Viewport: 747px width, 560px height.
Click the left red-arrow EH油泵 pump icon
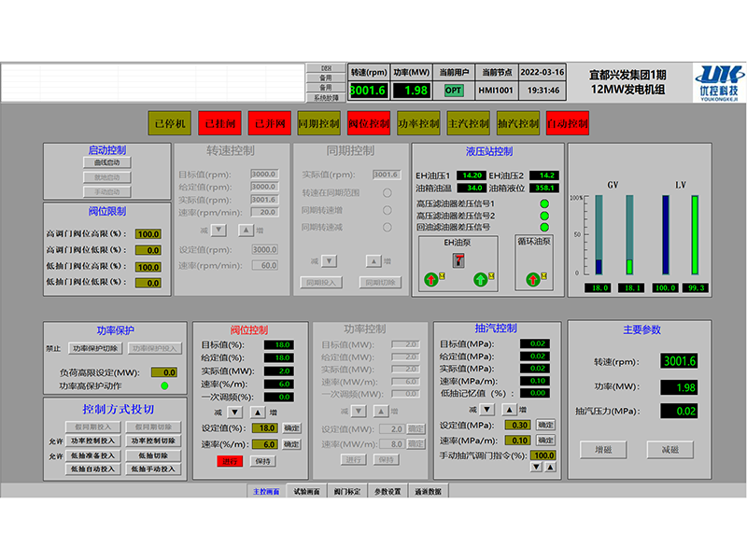[x=431, y=279]
